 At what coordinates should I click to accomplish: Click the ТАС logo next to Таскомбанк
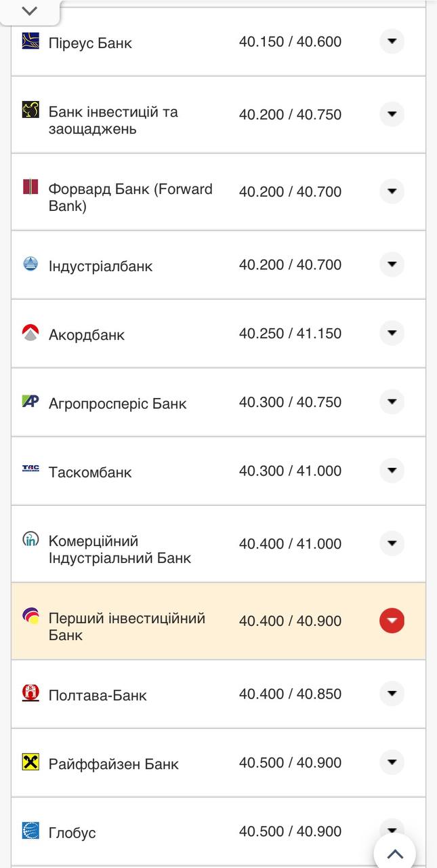[x=30, y=468]
